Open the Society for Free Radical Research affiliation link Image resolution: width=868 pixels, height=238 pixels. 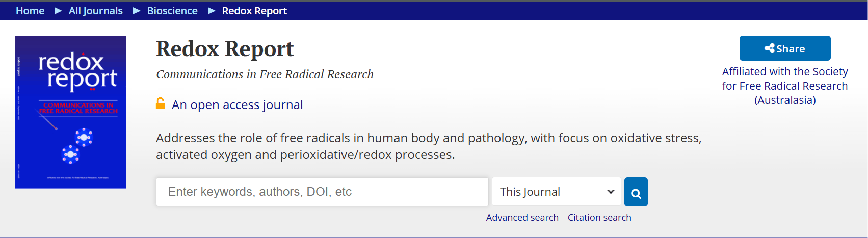tap(785, 86)
